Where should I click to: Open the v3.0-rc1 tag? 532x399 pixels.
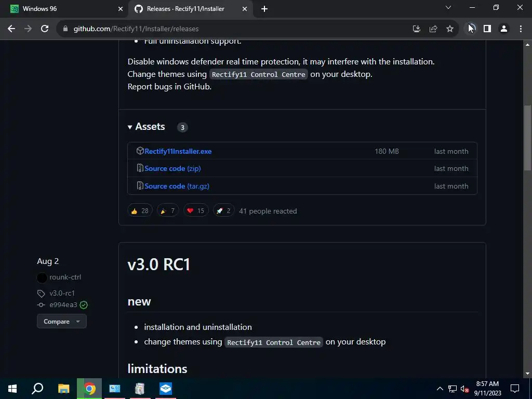(x=62, y=293)
